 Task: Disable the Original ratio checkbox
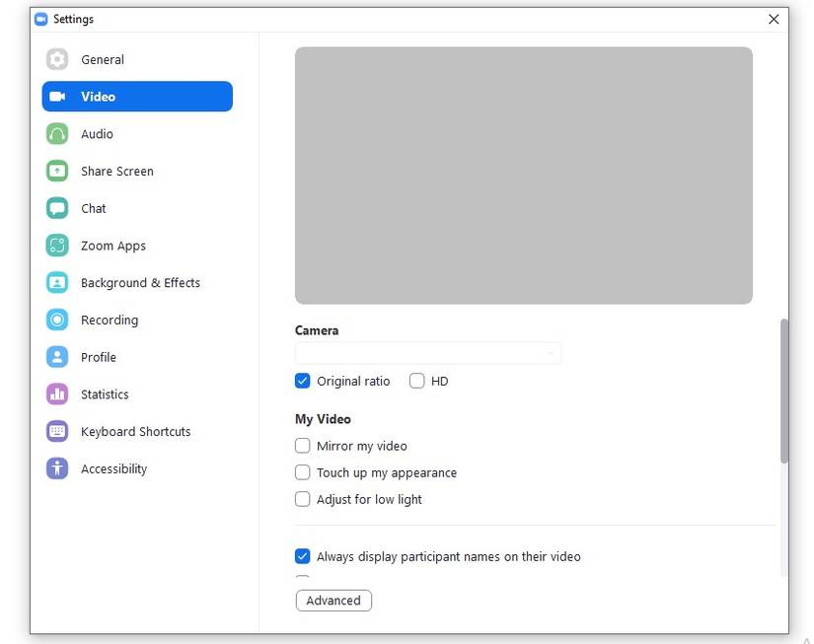tap(303, 381)
